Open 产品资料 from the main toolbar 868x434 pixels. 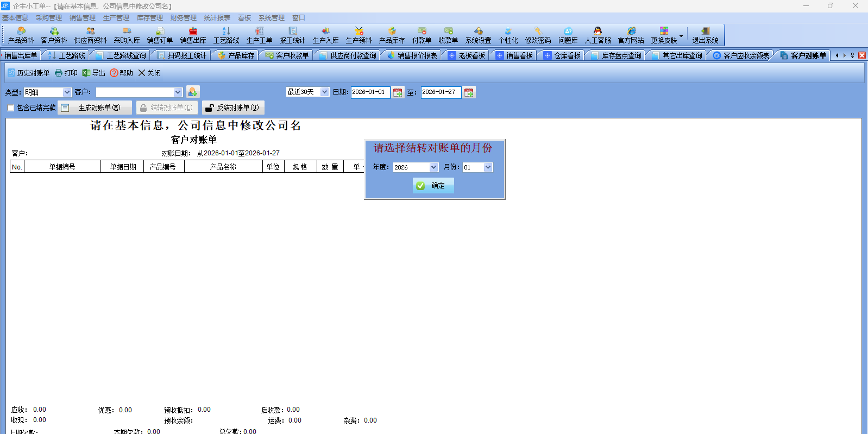tap(21, 35)
